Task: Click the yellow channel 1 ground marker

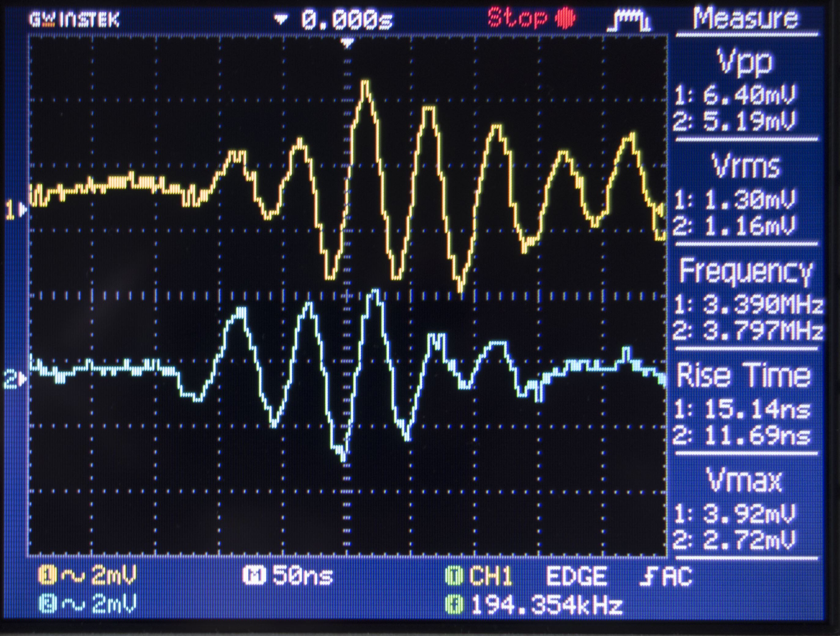Action: coord(16,210)
